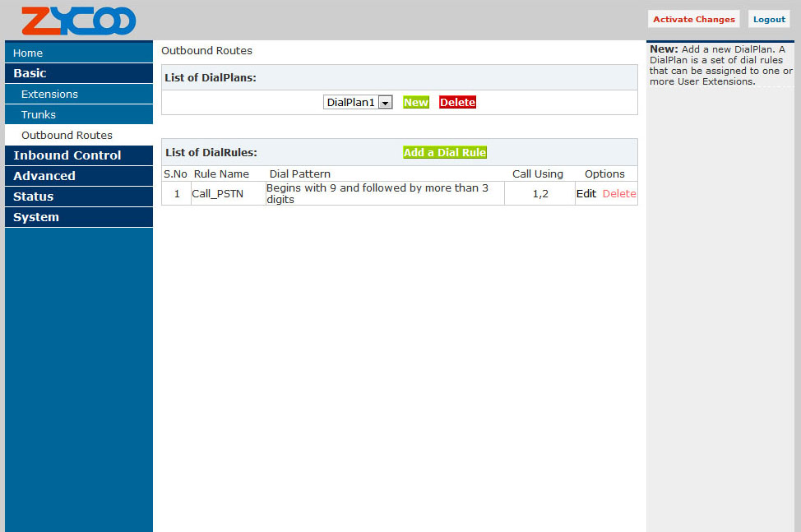Open the DialPlan1 dropdown list
The width and height of the screenshot is (801, 532).
pyautogui.click(x=385, y=103)
